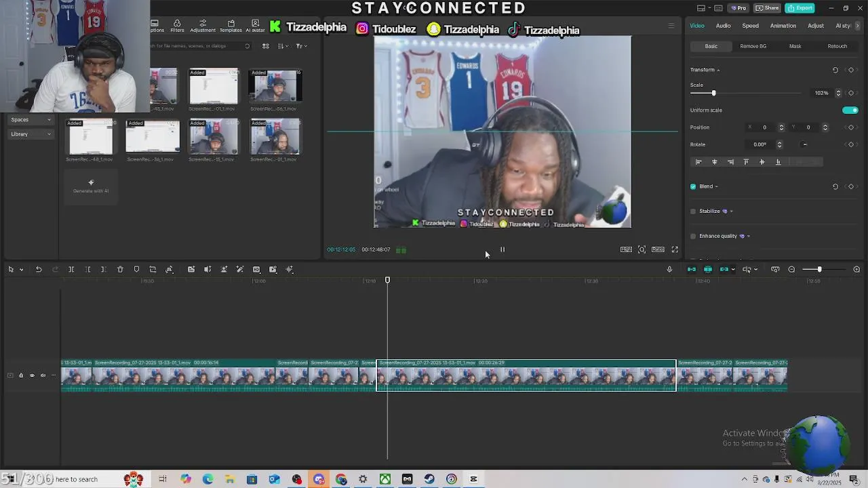Open media filter dropdown
The height and width of the screenshot is (488, 868).
[x=301, y=46]
